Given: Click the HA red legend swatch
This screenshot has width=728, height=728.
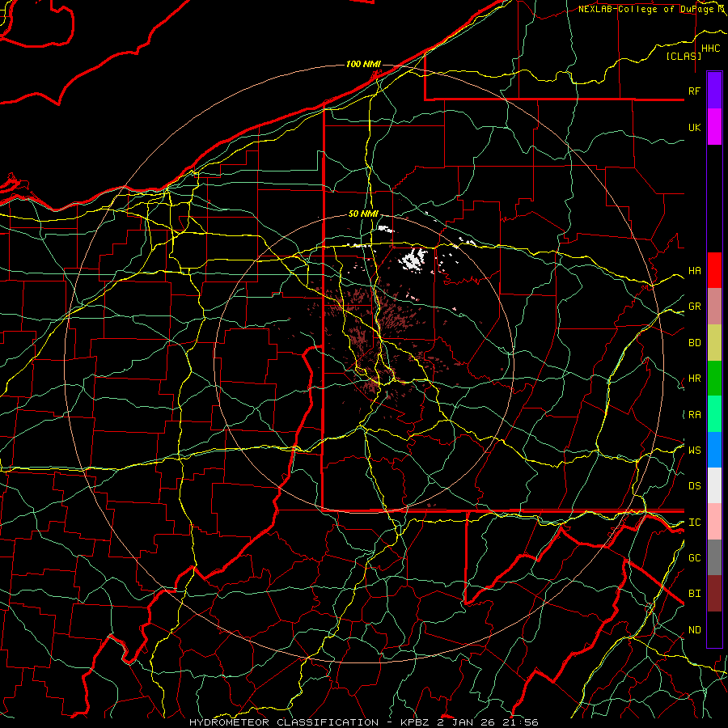Looking at the screenshot, I should pyautogui.click(x=714, y=270).
